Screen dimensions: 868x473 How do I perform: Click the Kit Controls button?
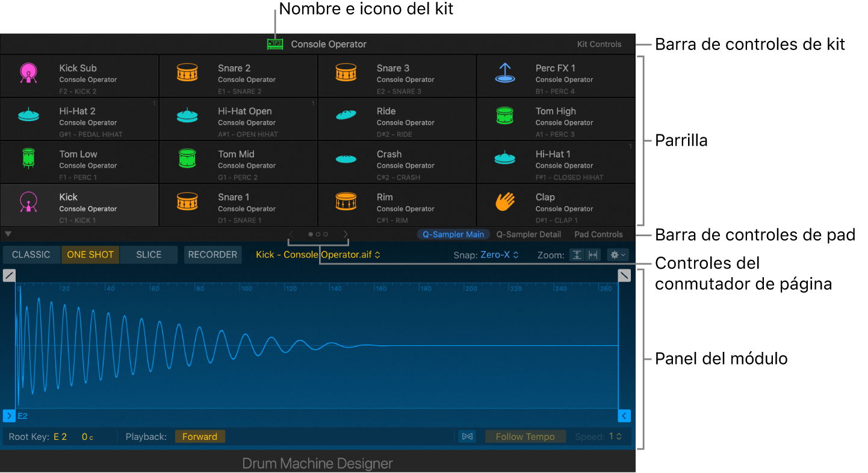pos(599,44)
